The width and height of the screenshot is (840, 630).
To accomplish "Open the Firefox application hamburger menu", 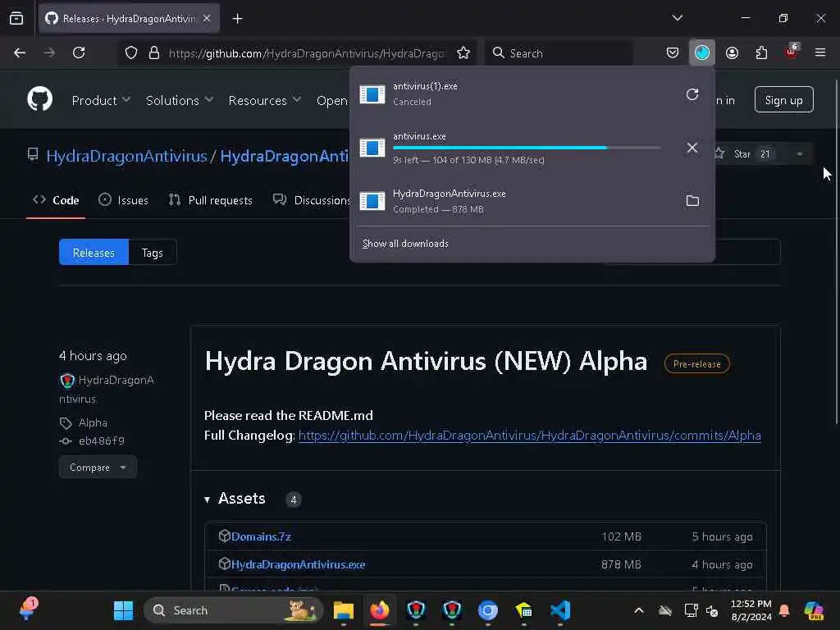I will [x=820, y=52].
